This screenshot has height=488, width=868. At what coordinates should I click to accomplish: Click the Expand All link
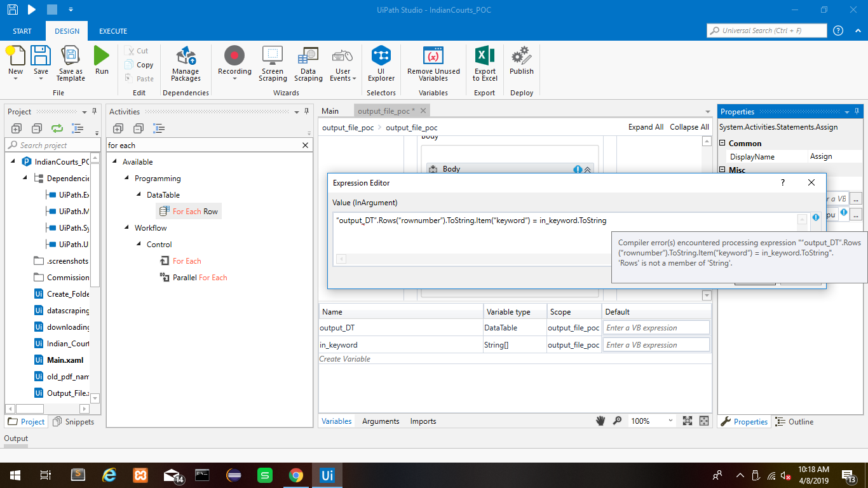pos(646,127)
